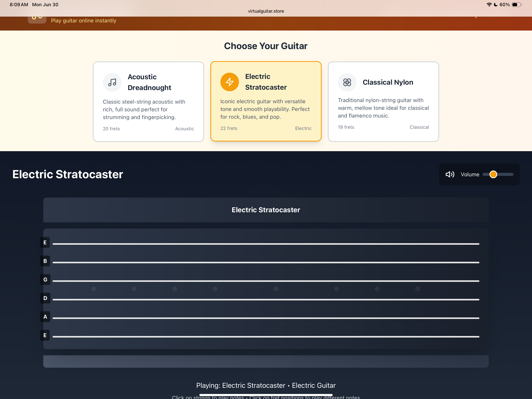This screenshot has height=399, width=532.
Task: Pluck the A string on the fretboard
Action: coord(266,318)
